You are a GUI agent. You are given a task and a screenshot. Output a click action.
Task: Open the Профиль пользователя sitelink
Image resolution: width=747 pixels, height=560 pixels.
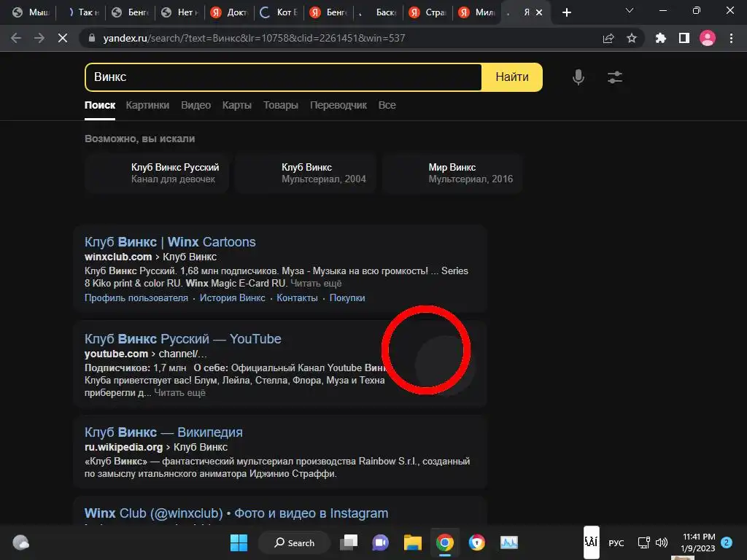pyautogui.click(x=136, y=298)
